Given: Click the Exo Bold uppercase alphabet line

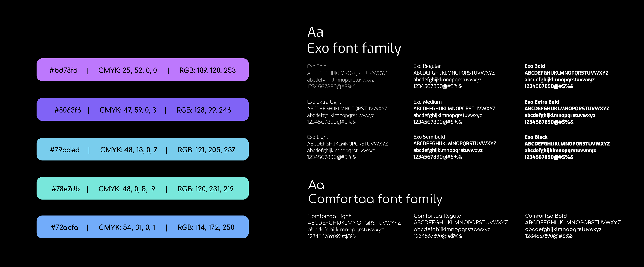Looking at the screenshot, I should 566,73.
